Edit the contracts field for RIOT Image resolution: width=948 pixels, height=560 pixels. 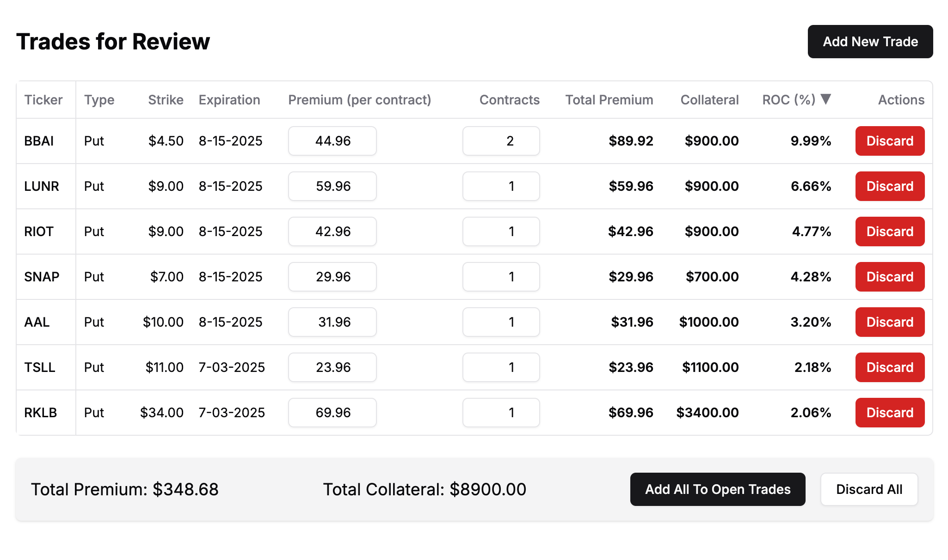[x=501, y=231]
